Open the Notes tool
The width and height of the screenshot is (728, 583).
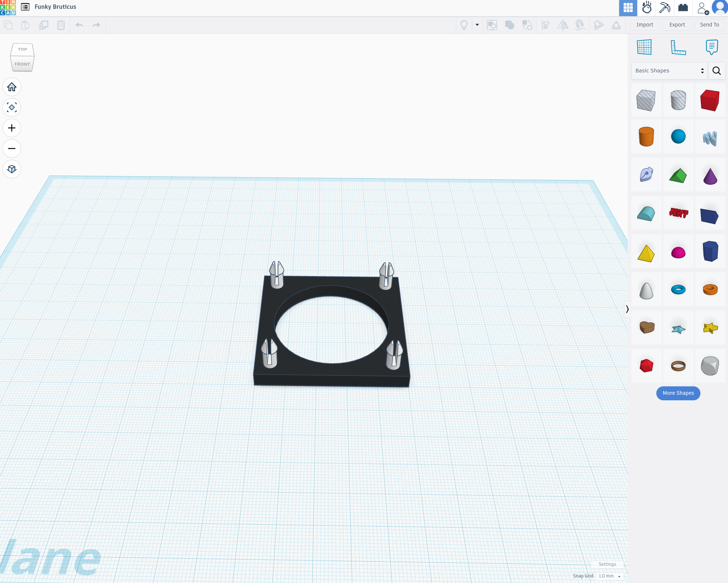(x=712, y=47)
